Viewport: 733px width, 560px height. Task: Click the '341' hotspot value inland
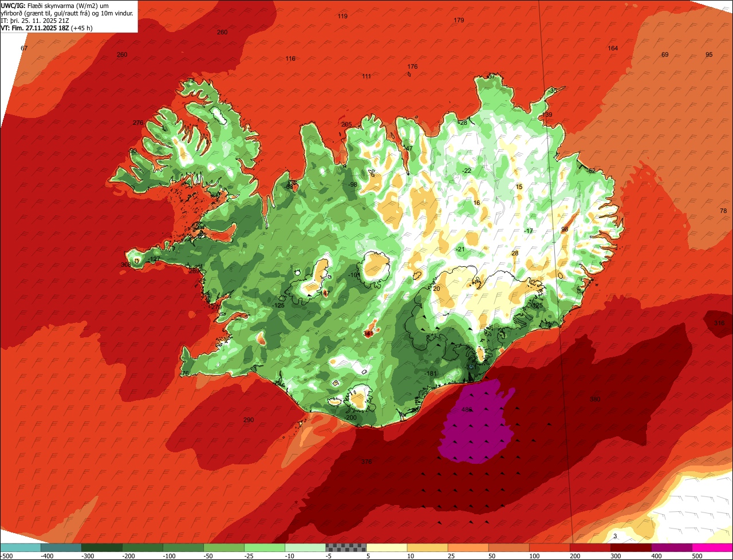368,333
